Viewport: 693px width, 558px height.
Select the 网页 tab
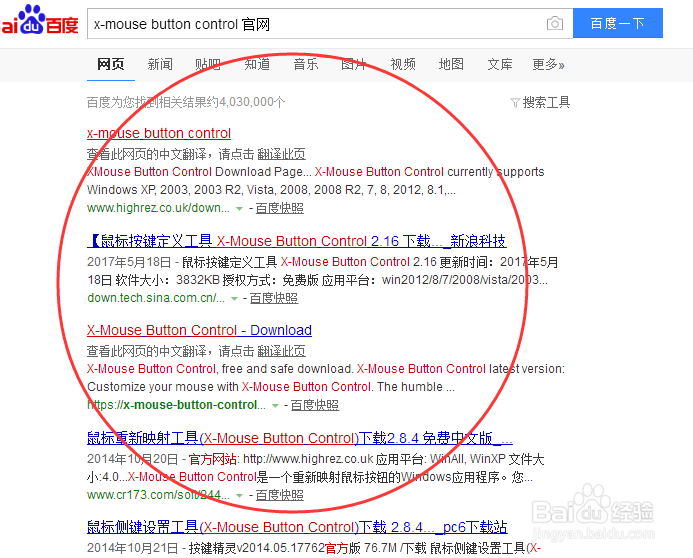point(110,65)
